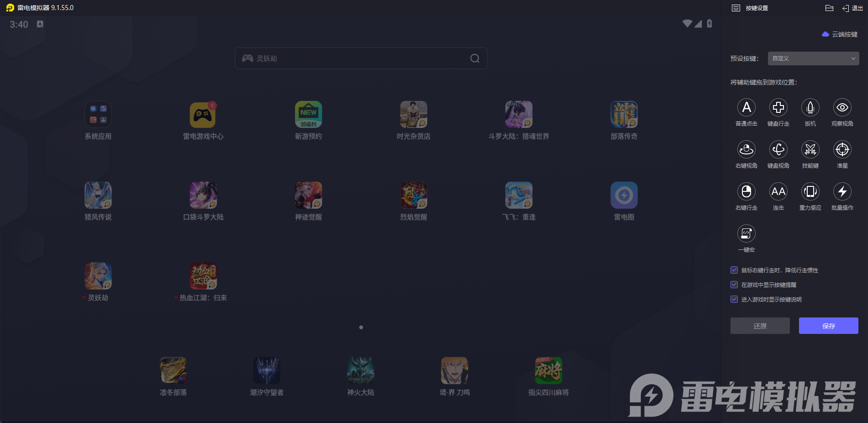Launch 凛冬部落 from the dock
868x423 pixels.
[x=173, y=370]
